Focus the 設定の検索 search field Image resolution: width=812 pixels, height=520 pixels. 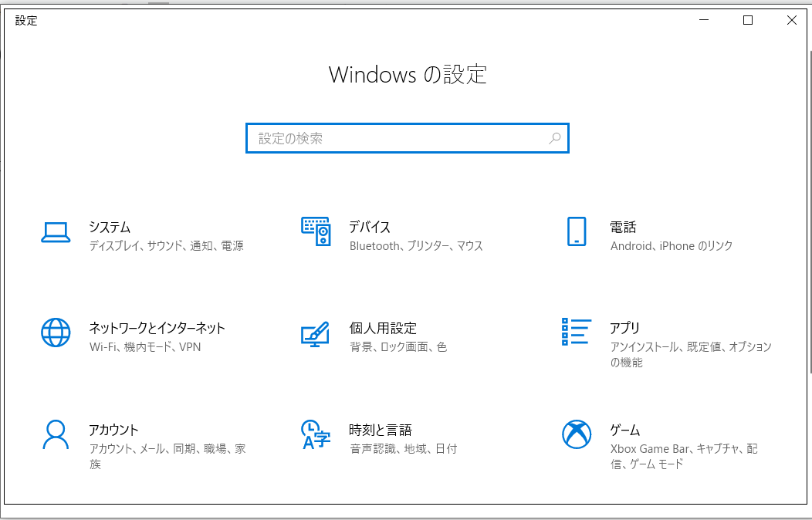398,139
